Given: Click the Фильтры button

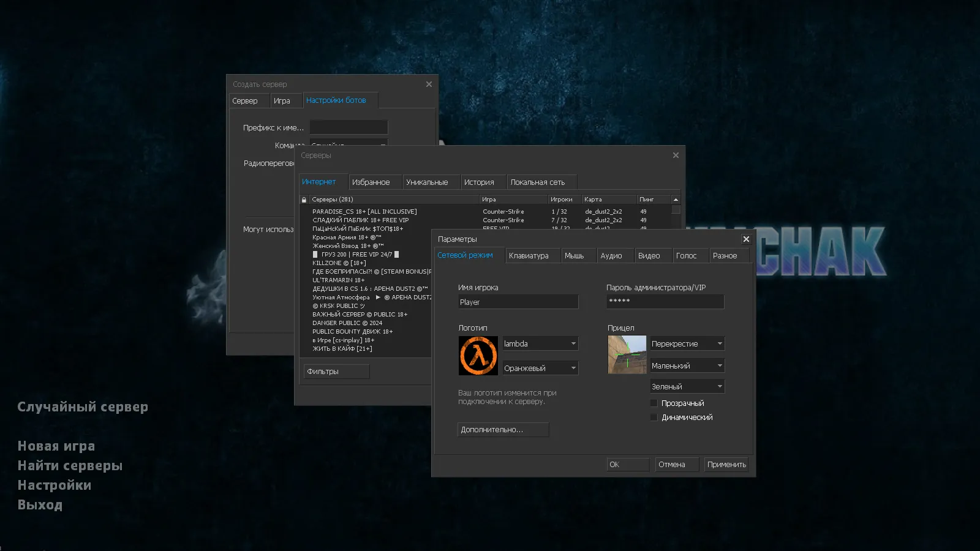Looking at the screenshot, I should pos(336,371).
